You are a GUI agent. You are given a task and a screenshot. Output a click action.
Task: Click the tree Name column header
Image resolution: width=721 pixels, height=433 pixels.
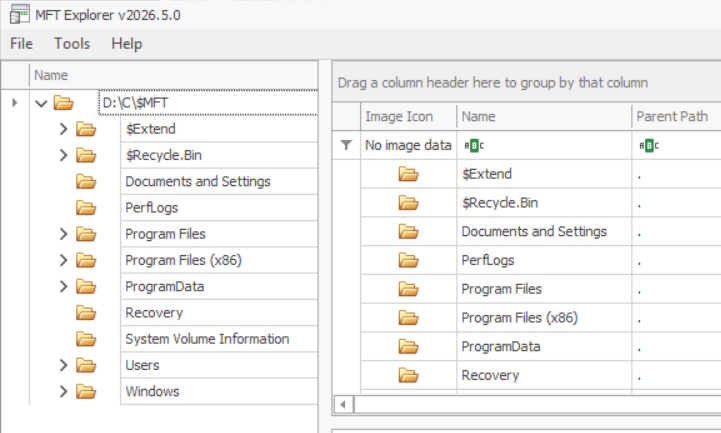174,75
